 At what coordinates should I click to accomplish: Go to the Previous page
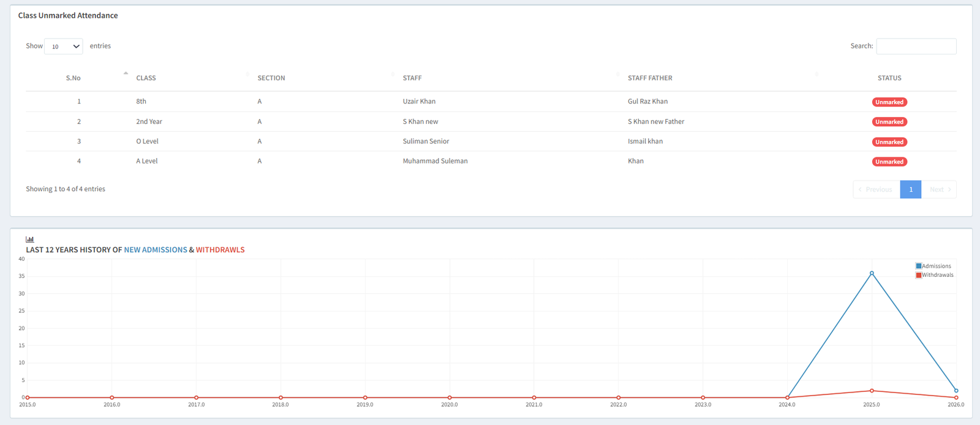pyautogui.click(x=876, y=190)
